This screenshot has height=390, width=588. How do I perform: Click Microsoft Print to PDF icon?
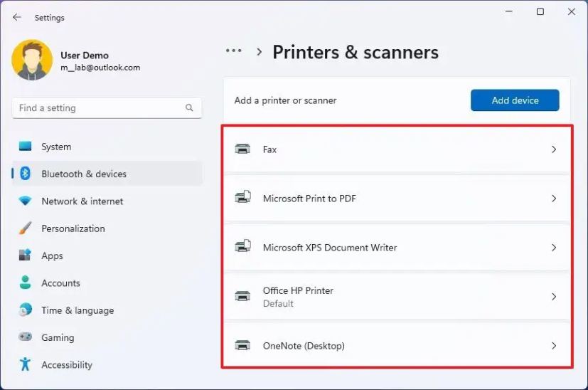(242, 197)
